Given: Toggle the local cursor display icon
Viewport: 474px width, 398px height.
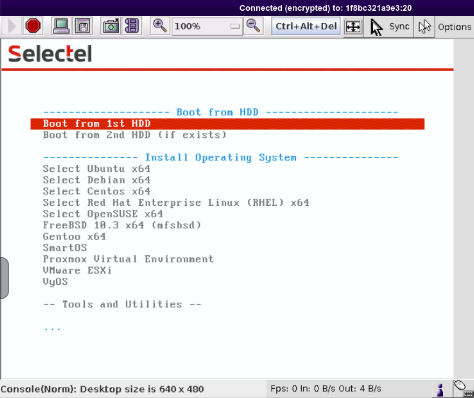Looking at the screenshot, I should (x=424, y=27).
